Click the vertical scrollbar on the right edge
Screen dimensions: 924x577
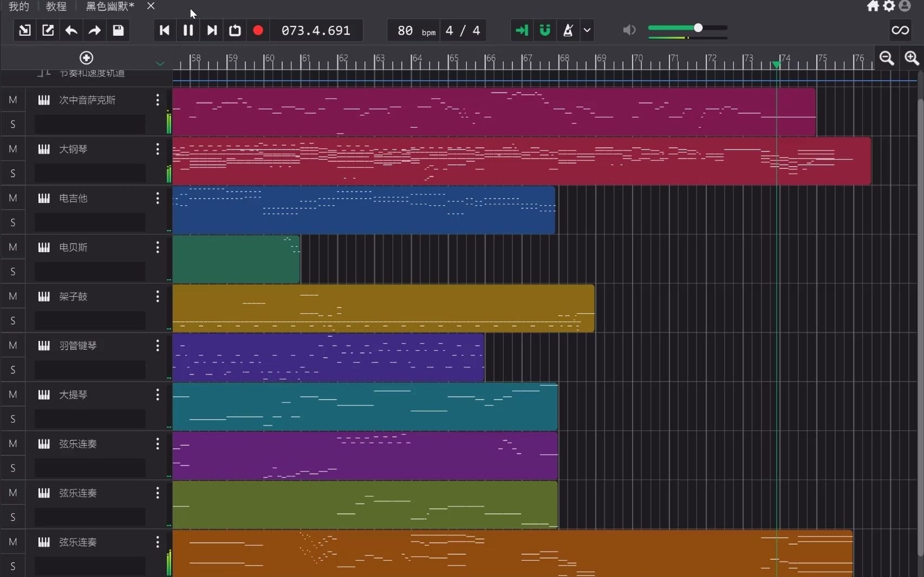(920, 327)
